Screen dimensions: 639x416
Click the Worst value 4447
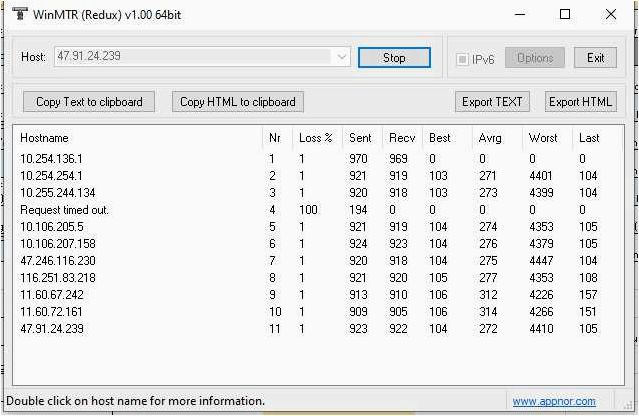[x=541, y=261]
